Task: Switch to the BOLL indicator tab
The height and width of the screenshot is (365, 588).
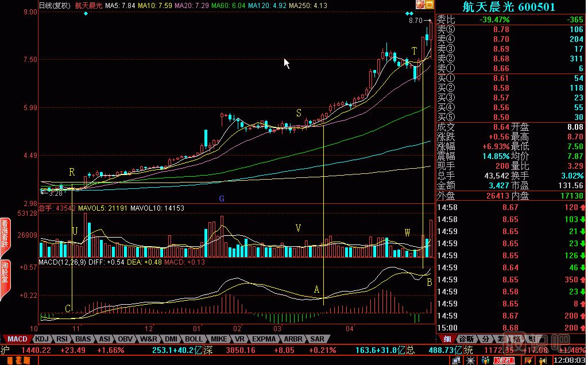Action: click(x=194, y=339)
